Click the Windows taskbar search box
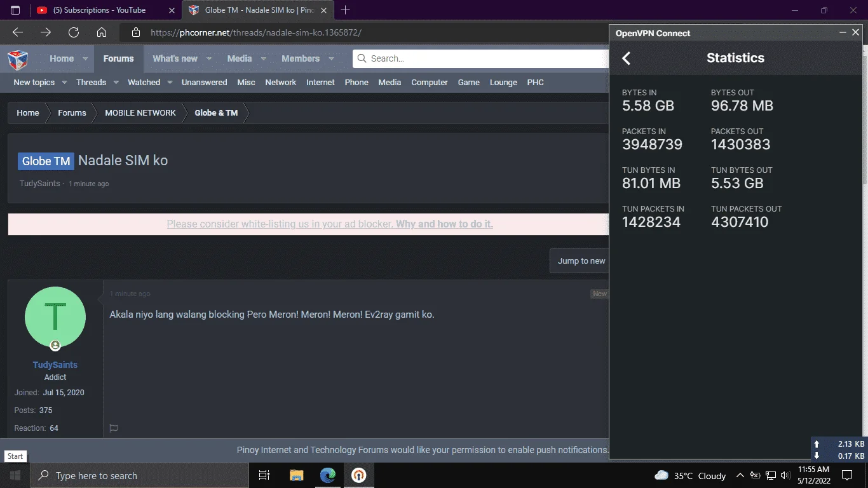The width and height of the screenshot is (868, 488). coord(140,475)
